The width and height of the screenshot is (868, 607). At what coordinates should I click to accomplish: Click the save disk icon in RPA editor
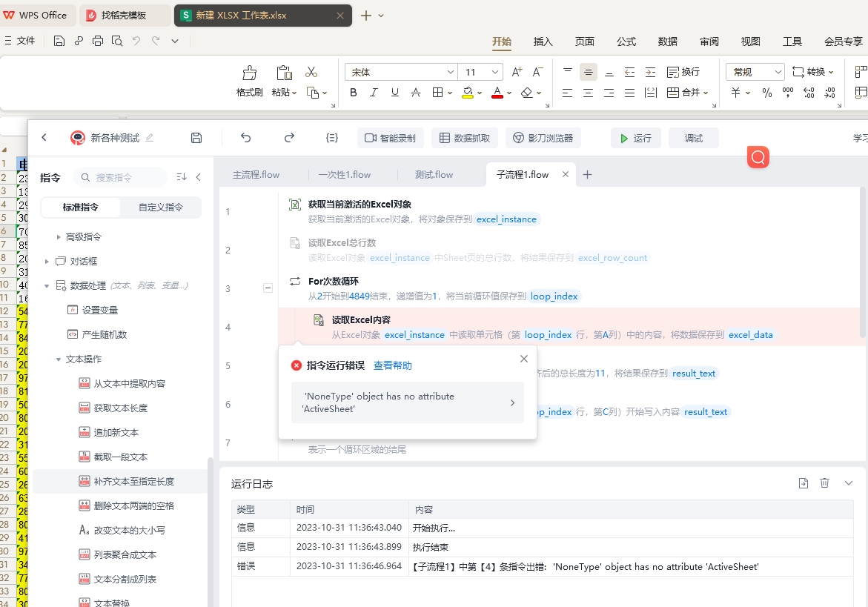point(196,138)
